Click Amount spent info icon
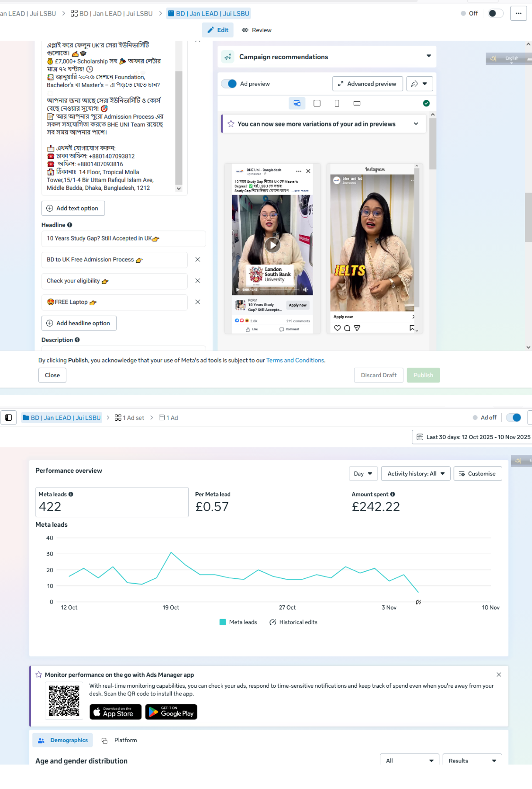 (x=392, y=494)
